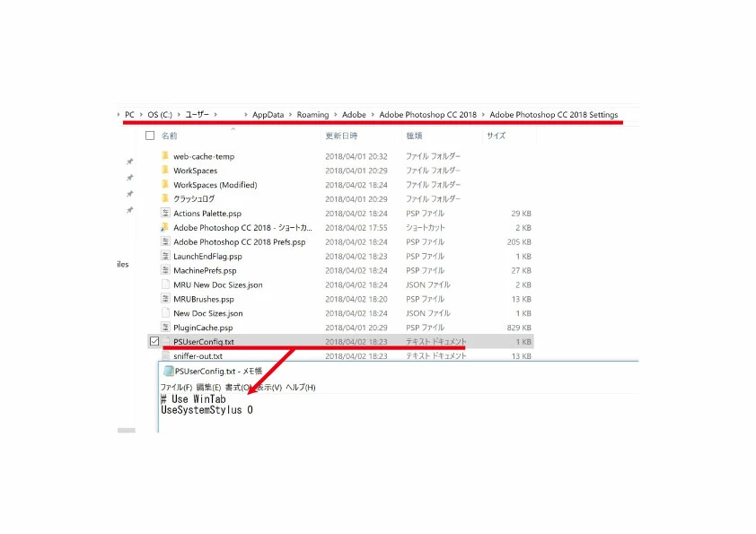The height and width of the screenshot is (534, 756).
Task: Select the LaunchEndFlag.psp file icon
Action: [x=165, y=256]
